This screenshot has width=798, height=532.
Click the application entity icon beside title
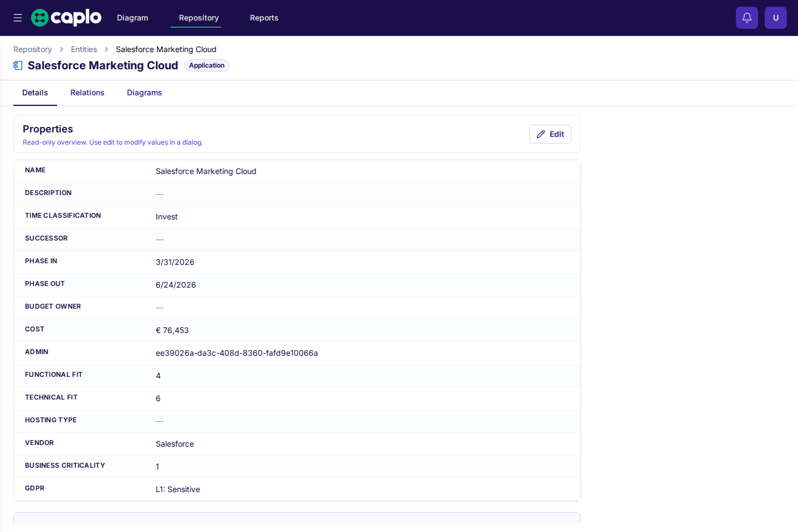pos(18,65)
